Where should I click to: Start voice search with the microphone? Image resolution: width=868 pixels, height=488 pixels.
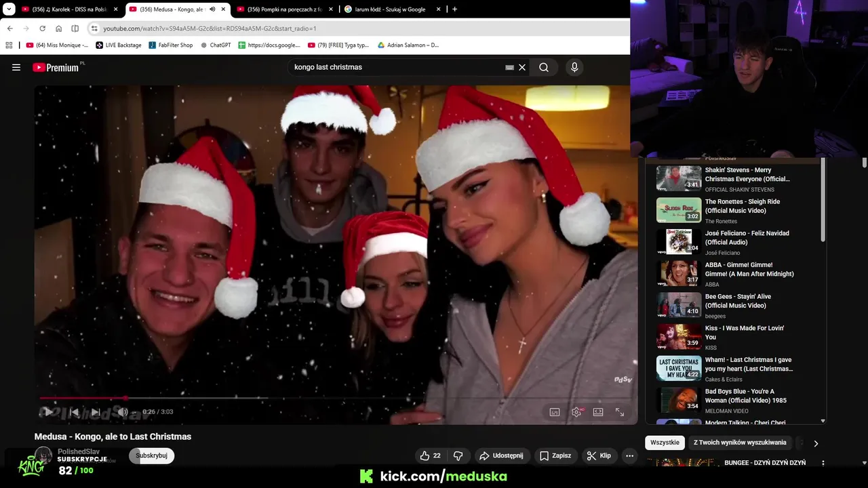point(574,67)
